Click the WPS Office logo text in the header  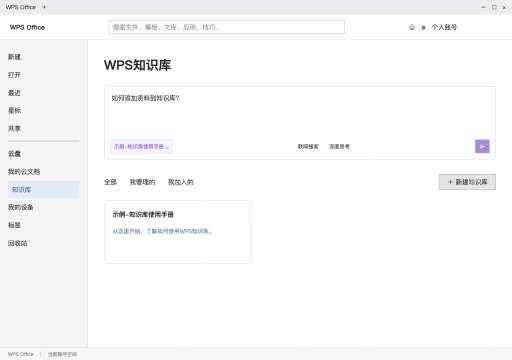coord(27,27)
